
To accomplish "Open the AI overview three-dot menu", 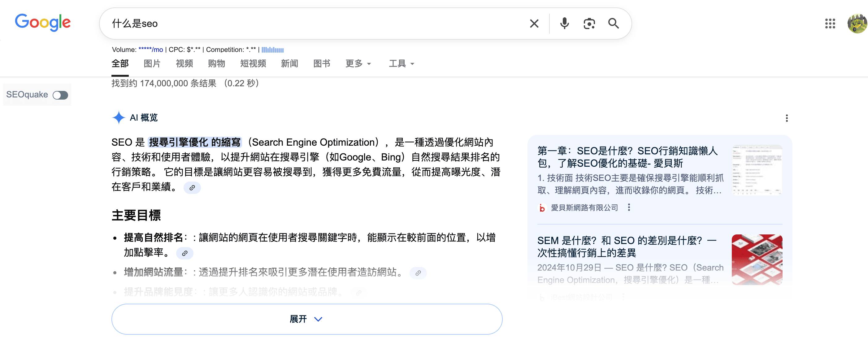I will 787,118.
